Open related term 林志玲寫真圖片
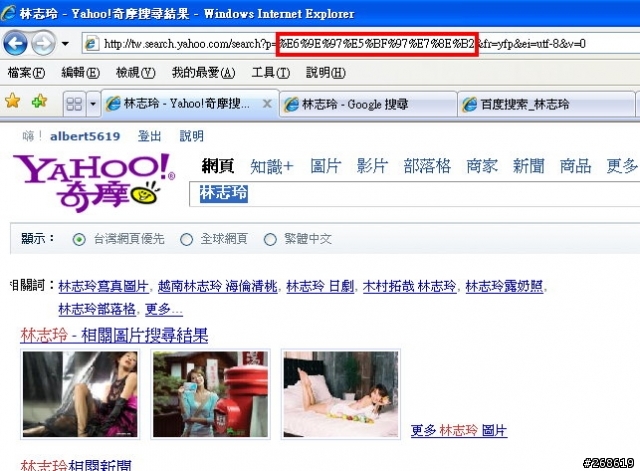The width and height of the screenshot is (640, 471). click(103, 287)
